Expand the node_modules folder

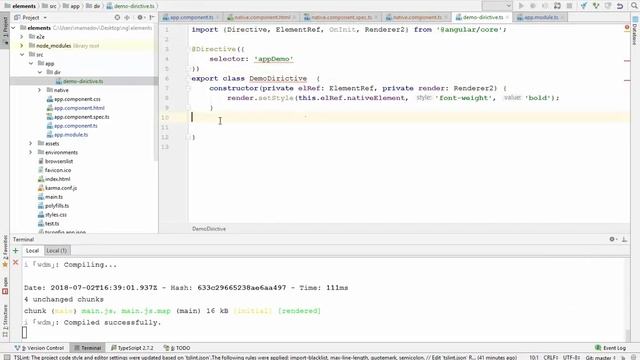(x=22, y=46)
